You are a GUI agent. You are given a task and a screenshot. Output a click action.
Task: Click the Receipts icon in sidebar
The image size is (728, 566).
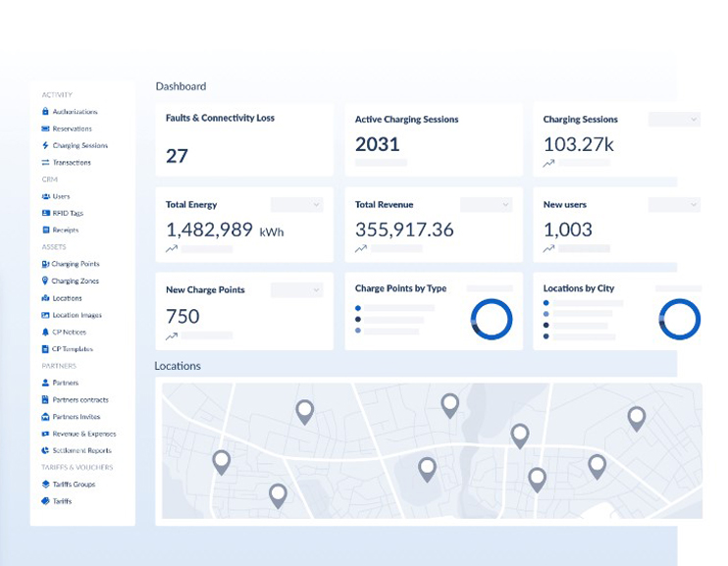[45, 230]
